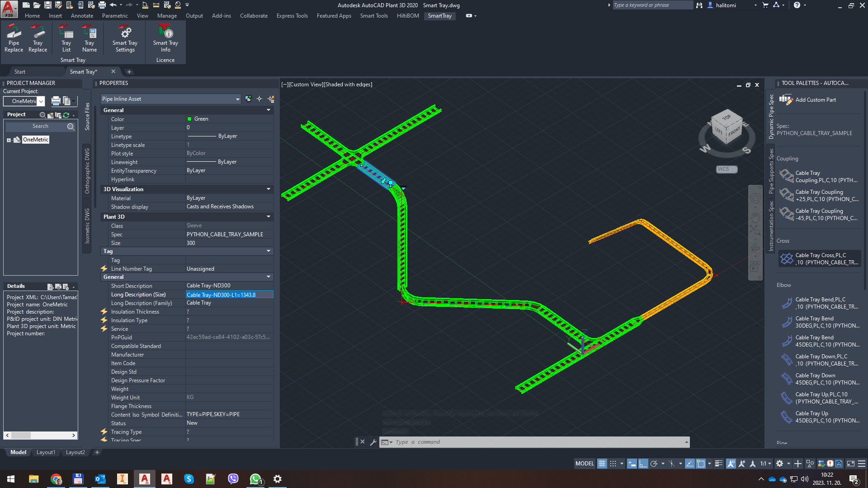Open Smart Tray Settings
Viewport: 868px width, 488px height.
[x=125, y=38]
